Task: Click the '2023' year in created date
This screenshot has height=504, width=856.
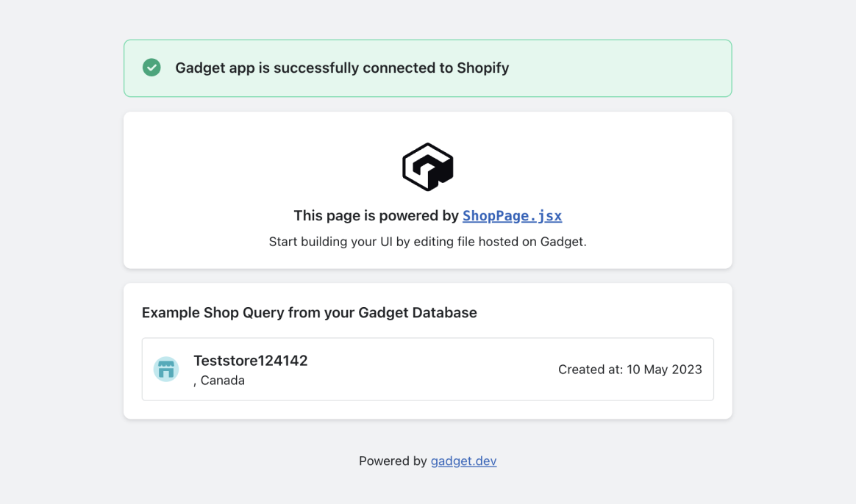Action: tap(687, 370)
